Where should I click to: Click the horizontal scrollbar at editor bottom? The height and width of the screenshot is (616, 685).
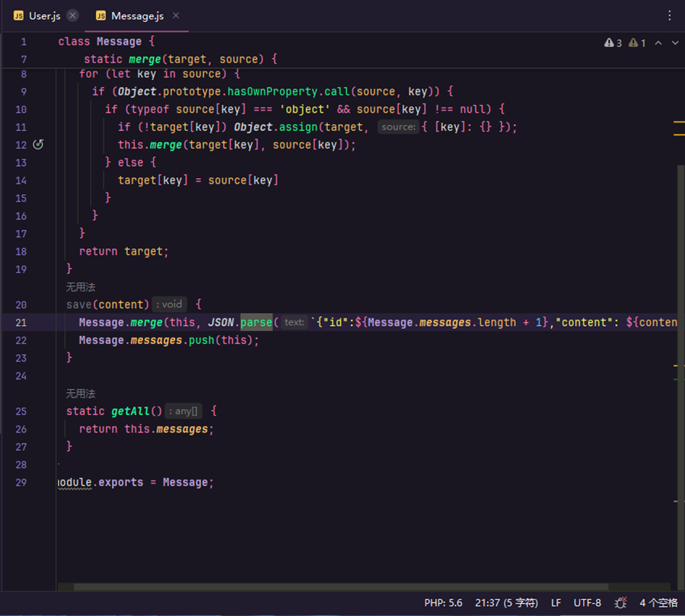click(x=341, y=587)
